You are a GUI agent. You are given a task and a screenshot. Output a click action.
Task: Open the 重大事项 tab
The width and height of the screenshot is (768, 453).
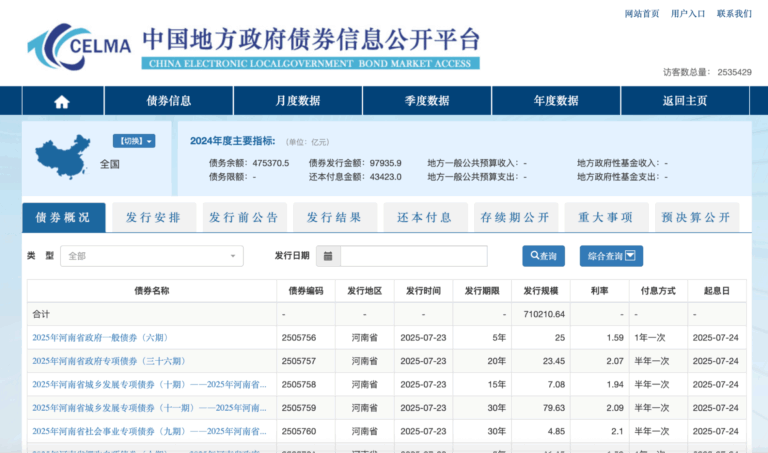click(x=605, y=217)
